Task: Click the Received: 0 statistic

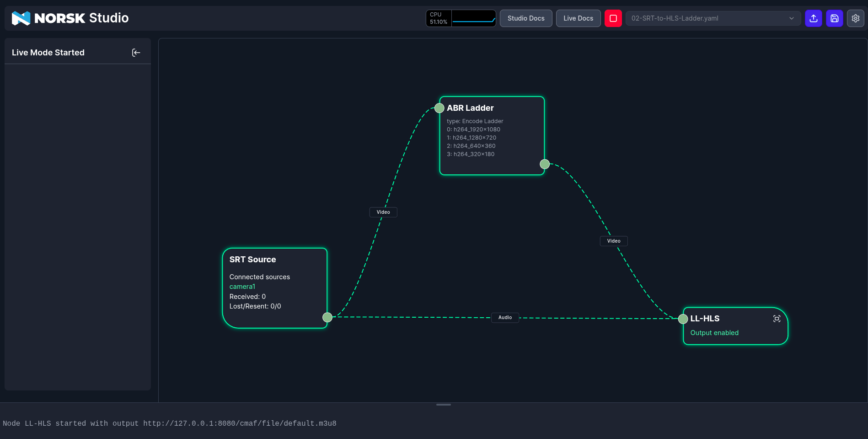Action: coord(247,297)
